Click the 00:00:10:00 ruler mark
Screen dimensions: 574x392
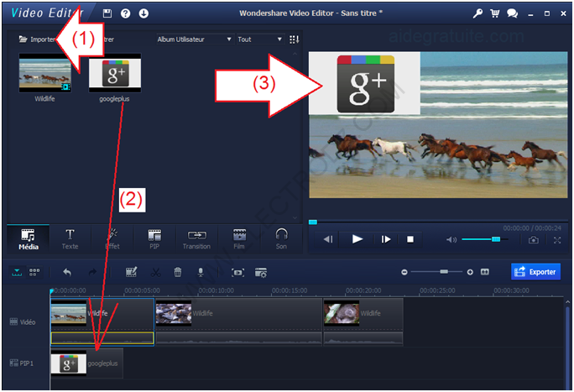216,290
